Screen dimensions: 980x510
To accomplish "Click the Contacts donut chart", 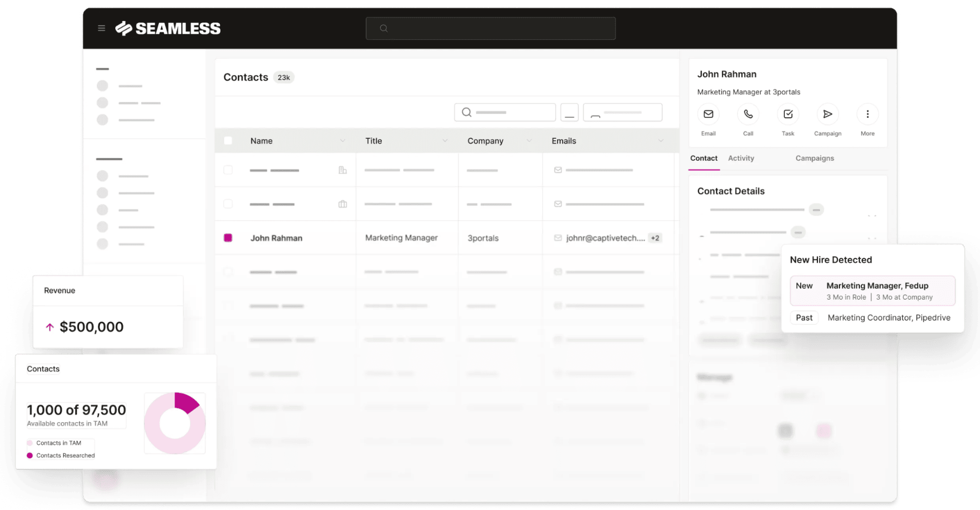I will tap(175, 423).
